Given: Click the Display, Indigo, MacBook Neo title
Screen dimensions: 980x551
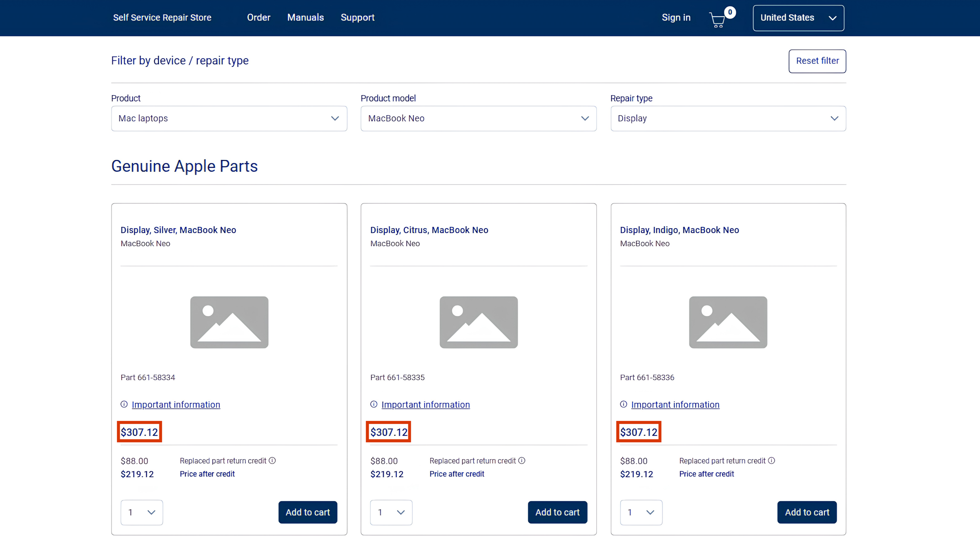Looking at the screenshot, I should click(679, 230).
